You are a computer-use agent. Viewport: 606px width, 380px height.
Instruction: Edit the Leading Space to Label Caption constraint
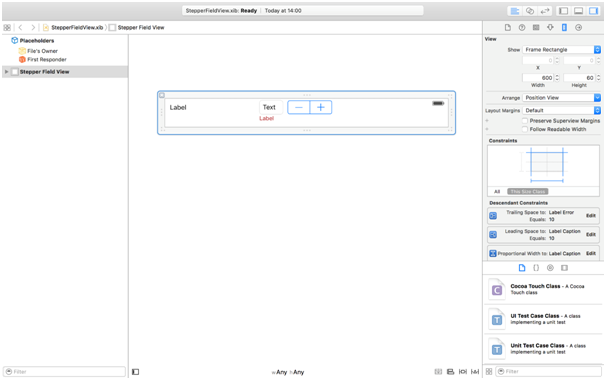tap(591, 235)
